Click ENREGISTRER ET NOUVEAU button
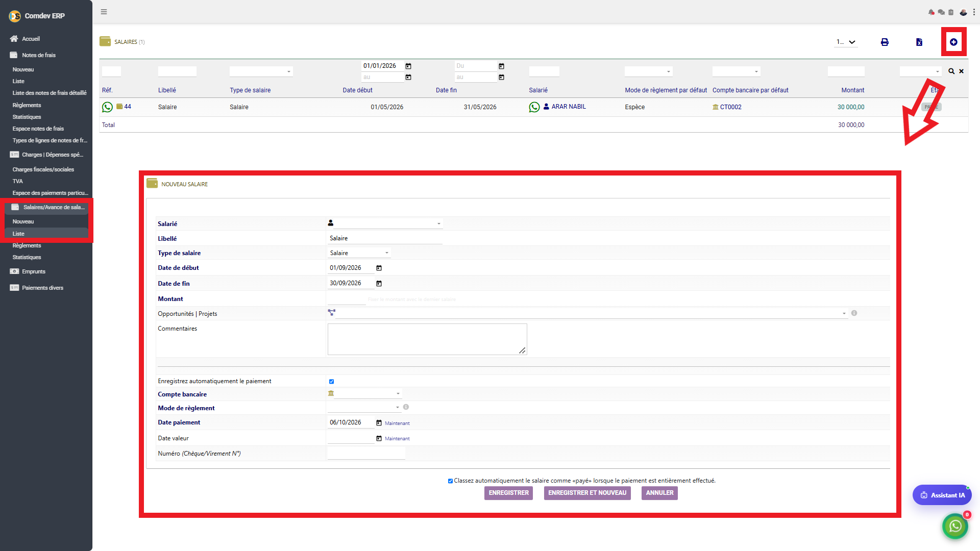 (x=587, y=493)
